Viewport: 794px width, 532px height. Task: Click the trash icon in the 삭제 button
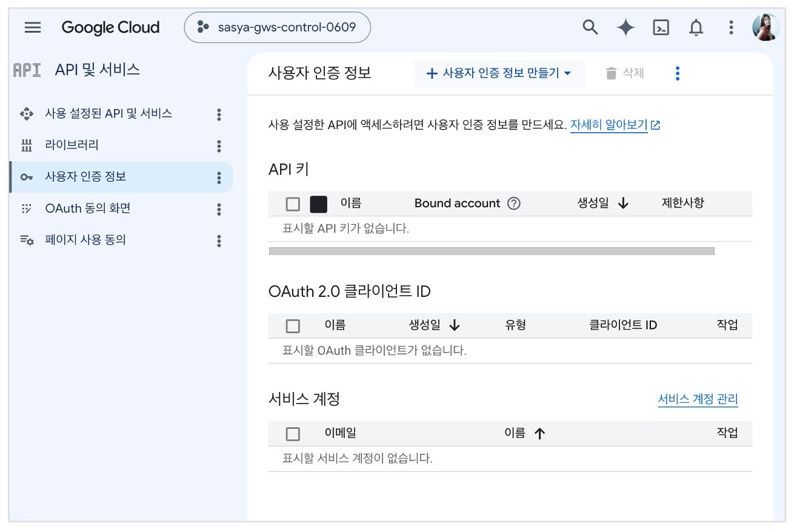[x=611, y=74]
